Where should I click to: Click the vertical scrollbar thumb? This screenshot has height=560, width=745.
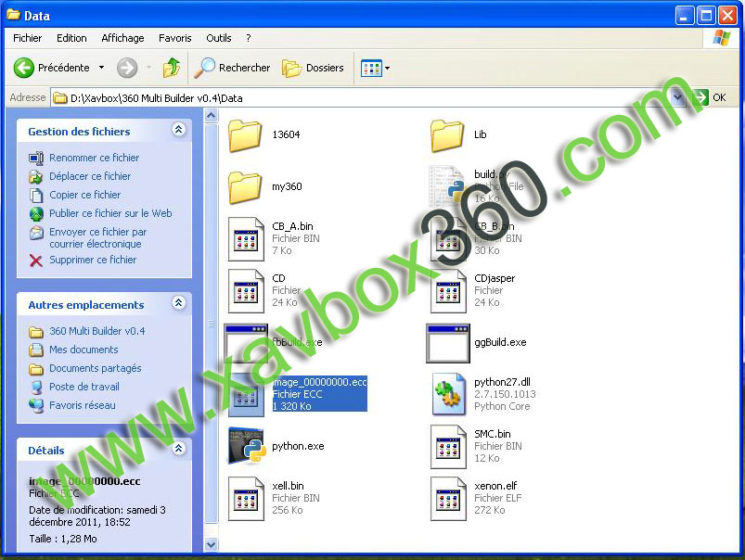point(211,323)
